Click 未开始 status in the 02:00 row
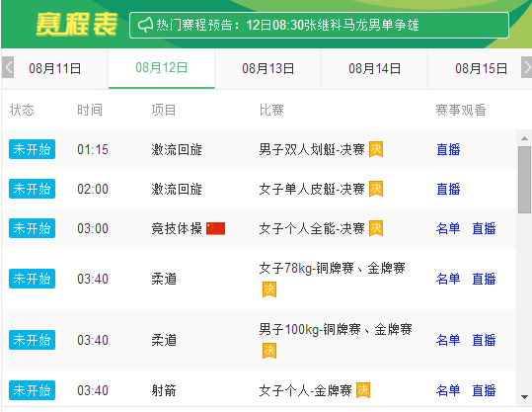The width and height of the screenshot is (532, 412). (x=32, y=189)
